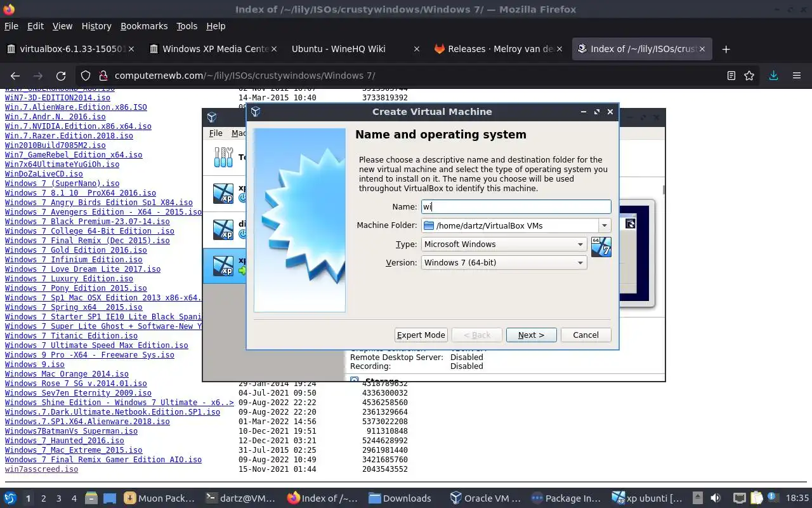The width and height of the screenshot is (812, 508).
Task: Click the Expert Mode button
Action: point(421,335)
